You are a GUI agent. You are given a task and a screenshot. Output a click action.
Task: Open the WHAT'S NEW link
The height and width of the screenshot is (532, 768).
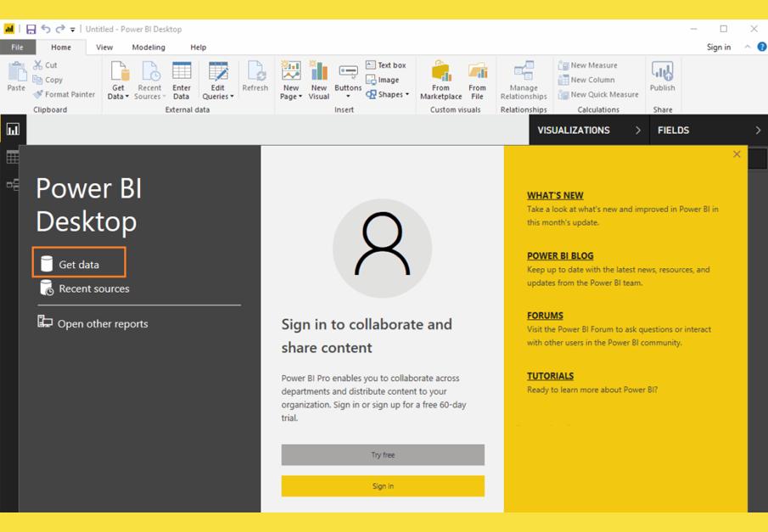(555, 195)
